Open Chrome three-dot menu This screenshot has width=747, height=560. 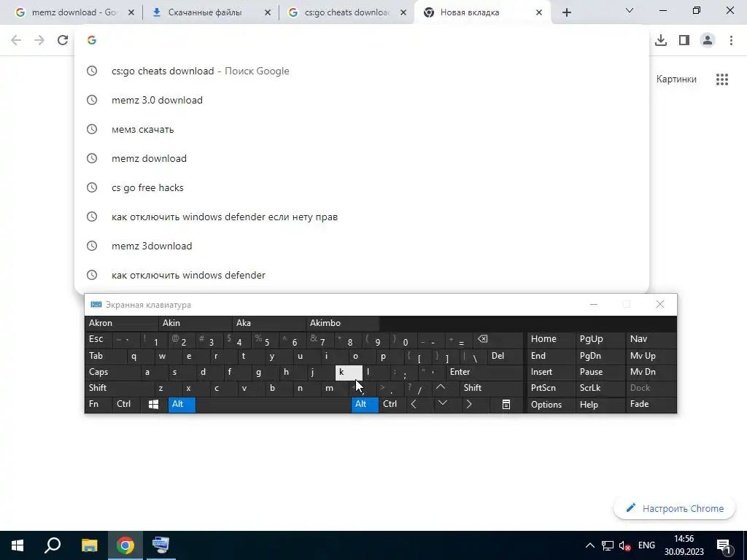731,40
